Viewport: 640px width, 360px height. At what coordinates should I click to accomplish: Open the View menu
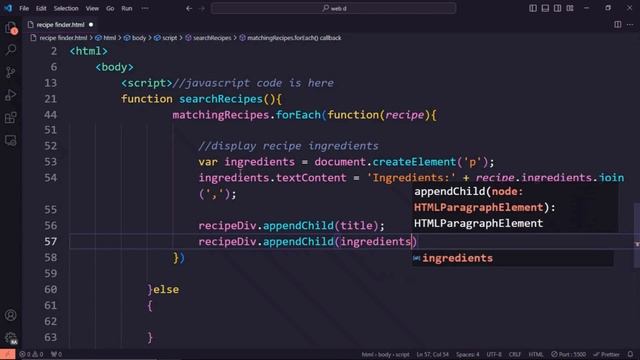coord(92,8)
